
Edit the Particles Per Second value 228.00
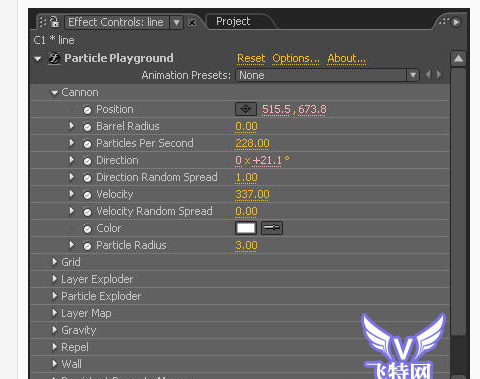pyautogui.click(x=252, y=143)
